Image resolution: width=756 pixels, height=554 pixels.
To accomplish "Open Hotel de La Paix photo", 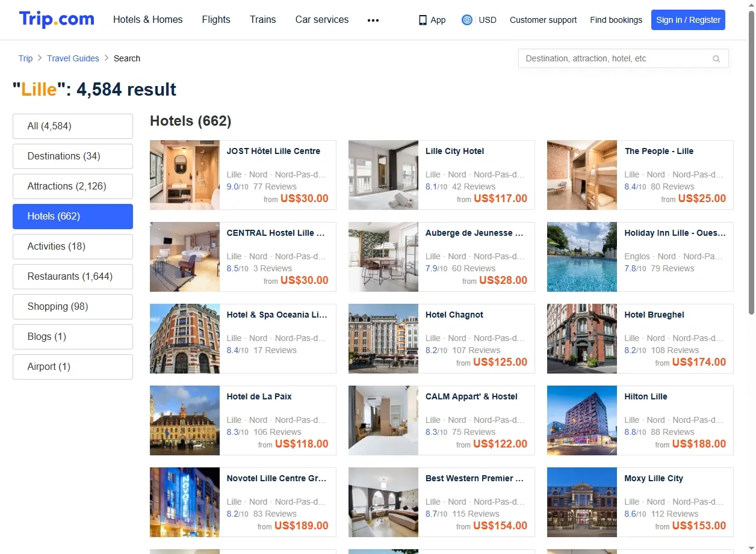I will 185,420.
